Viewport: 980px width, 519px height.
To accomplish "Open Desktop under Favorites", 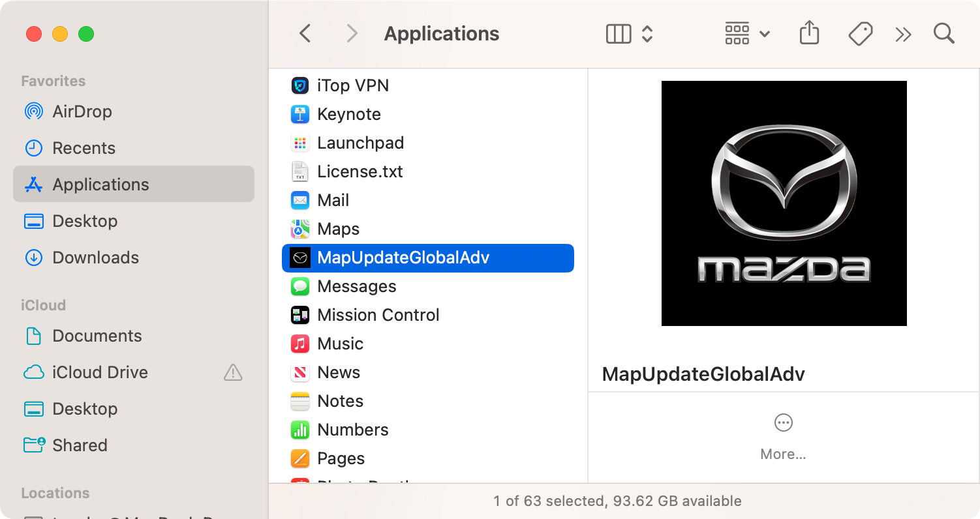I will (134, 221).
